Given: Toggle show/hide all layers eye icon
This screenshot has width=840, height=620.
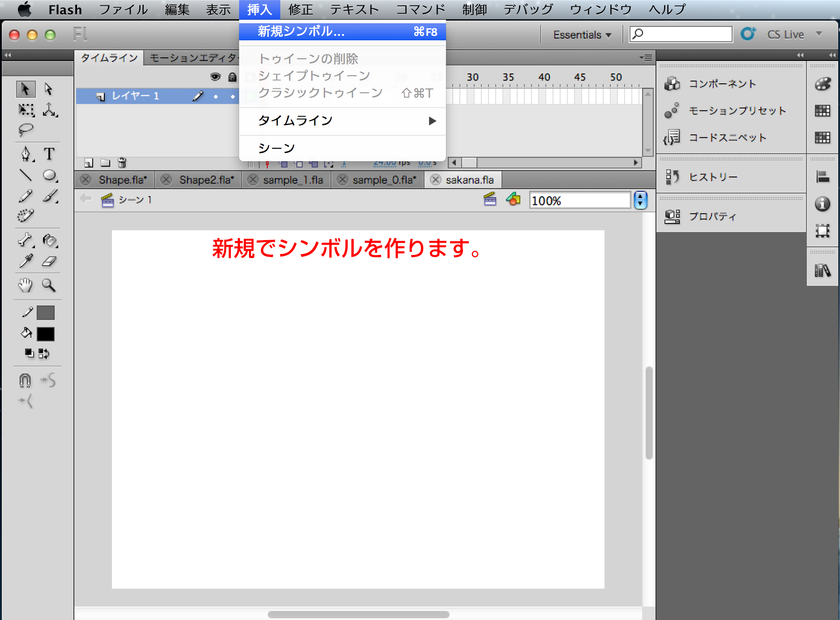Looking at the screenshot, I should 215,77.
